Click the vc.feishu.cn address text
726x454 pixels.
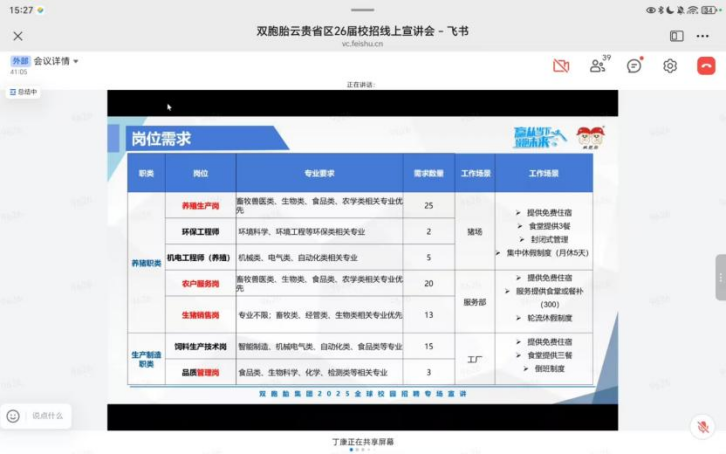tap(362, 44)
